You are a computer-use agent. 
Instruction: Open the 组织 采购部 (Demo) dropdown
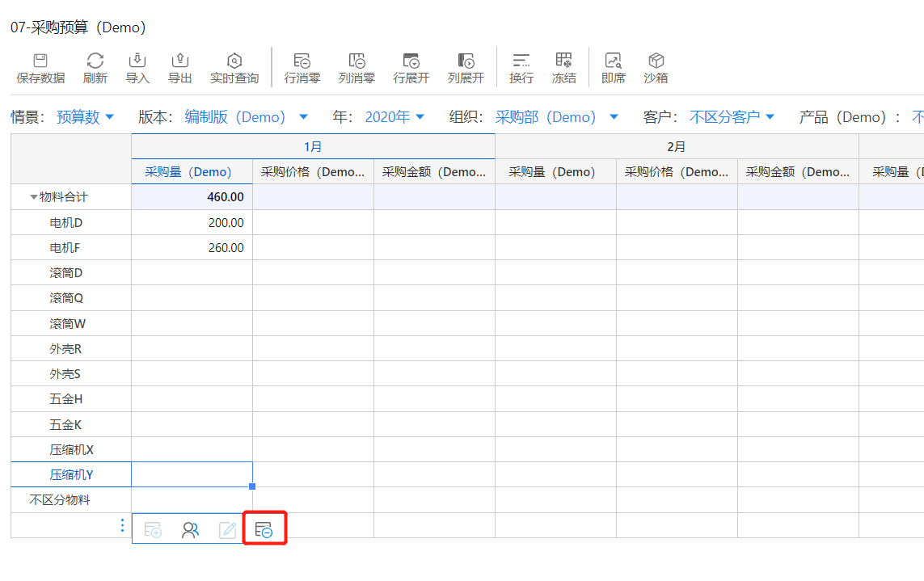coord(556,117)
